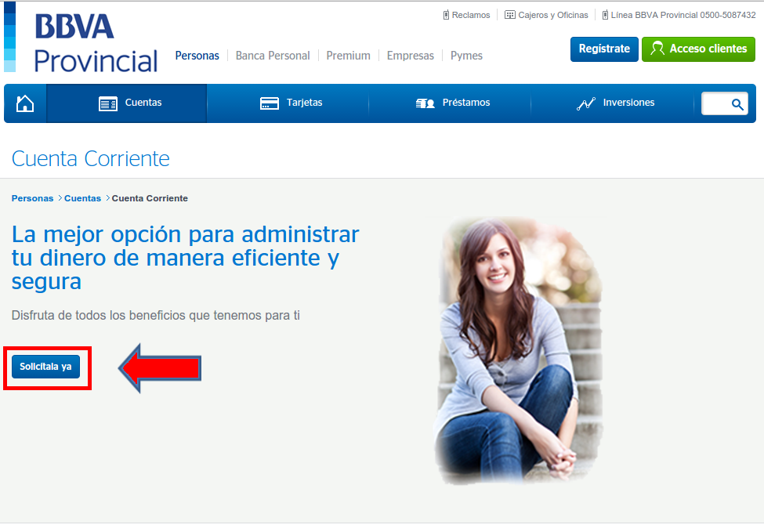Viewport: 764px width, 532px height.
Task: Select the Empresas segment tab
Action: point(411,56)
